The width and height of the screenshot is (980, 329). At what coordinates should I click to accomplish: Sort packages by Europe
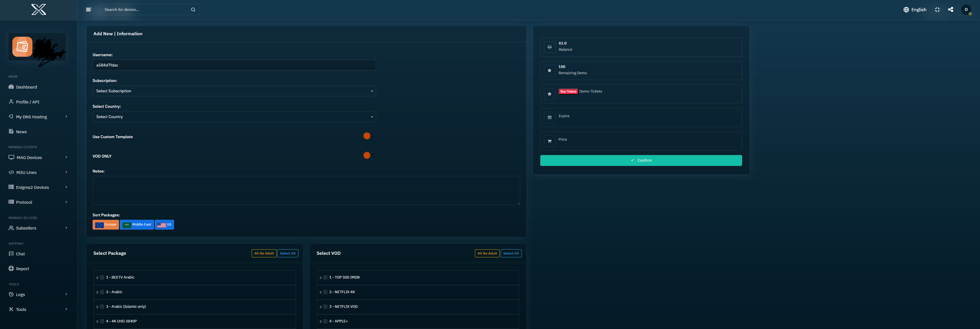(106, 225)
